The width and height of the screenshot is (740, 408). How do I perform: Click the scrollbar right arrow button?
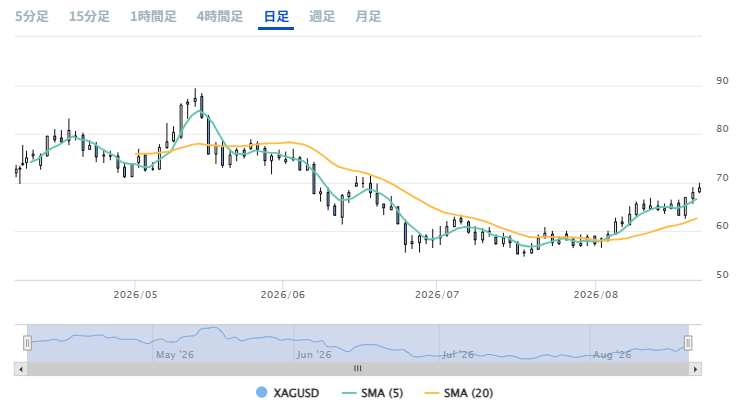pos(695,369)
